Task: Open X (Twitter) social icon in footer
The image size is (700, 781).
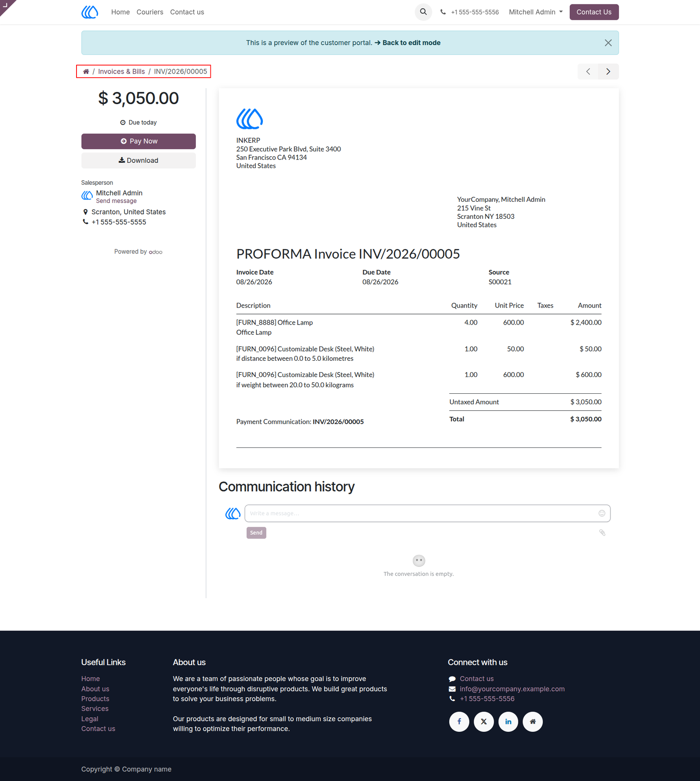Action: coord(483,722)
